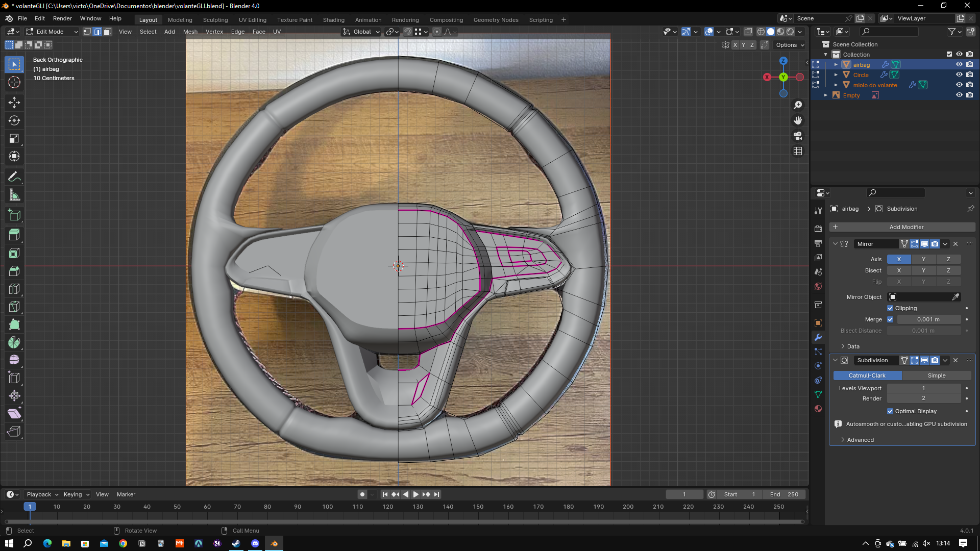Select the Loop Cut tool
The image size is (980, 551).
click(14, 289)
